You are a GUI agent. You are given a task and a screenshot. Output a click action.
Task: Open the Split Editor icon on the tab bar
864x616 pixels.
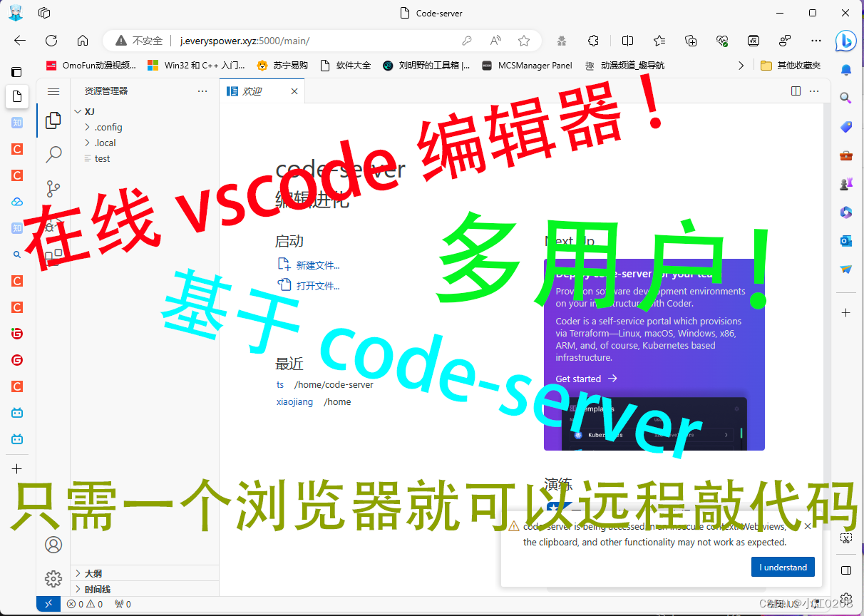795,91
